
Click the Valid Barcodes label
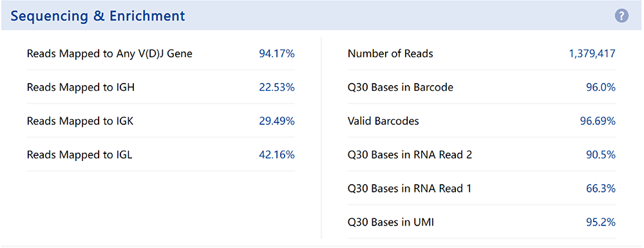tap(383, 121)
